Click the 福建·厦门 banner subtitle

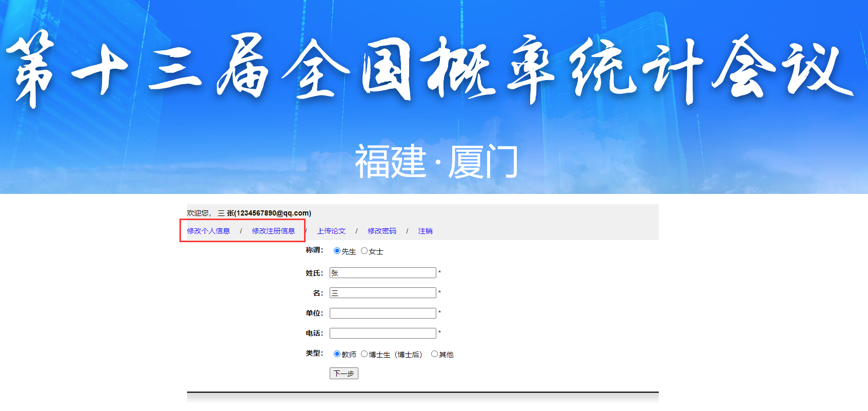(436, 162)
